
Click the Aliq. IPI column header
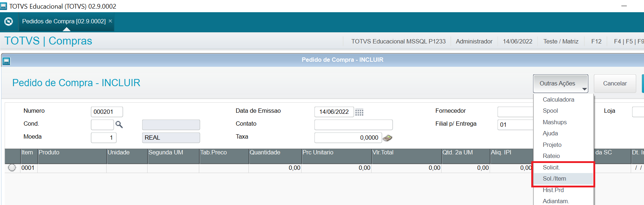[x=512, y=156]
